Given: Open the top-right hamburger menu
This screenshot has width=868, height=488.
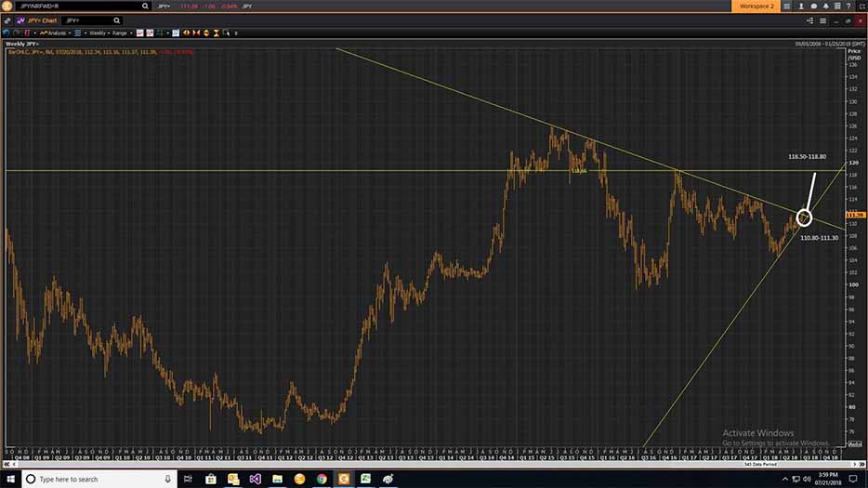Looking at the screenshot, I should click(786, 7).
